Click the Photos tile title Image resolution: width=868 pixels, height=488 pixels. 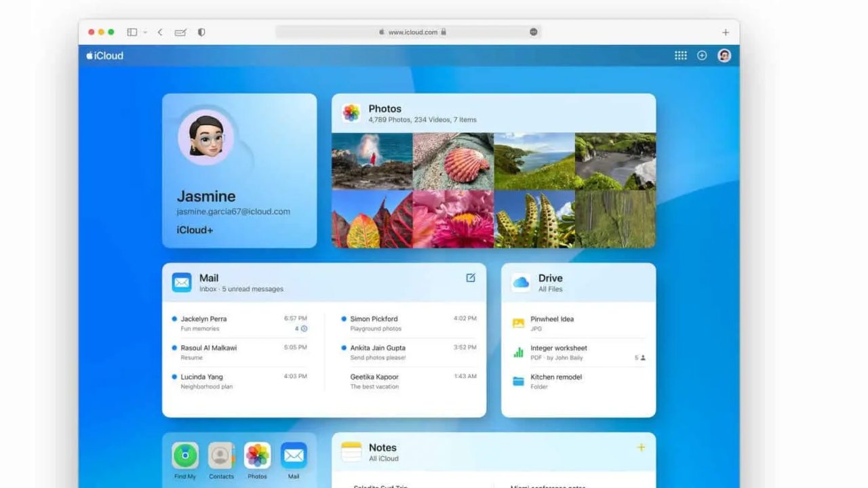click(385, 108)
